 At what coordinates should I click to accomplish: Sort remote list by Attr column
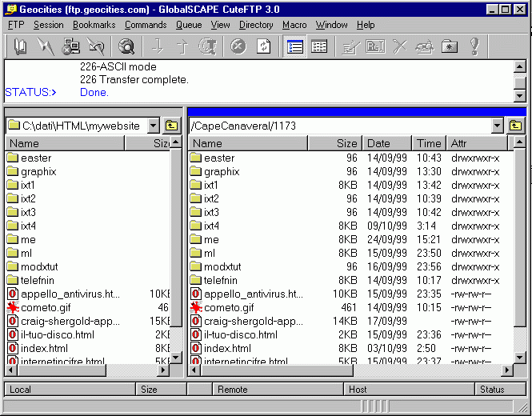[x=477, y=143]
